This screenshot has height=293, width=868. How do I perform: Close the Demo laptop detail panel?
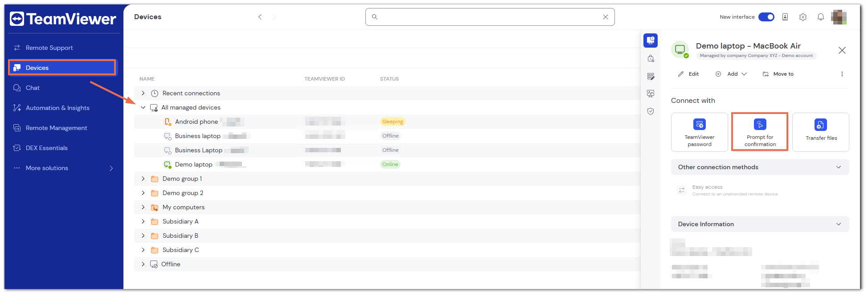(x=842, y=50)
